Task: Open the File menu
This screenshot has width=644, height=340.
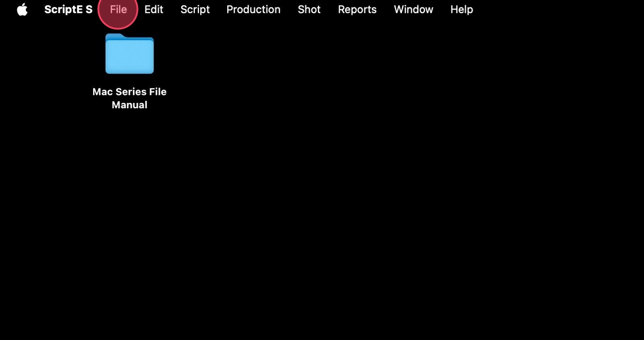Action: click(118, 9)
